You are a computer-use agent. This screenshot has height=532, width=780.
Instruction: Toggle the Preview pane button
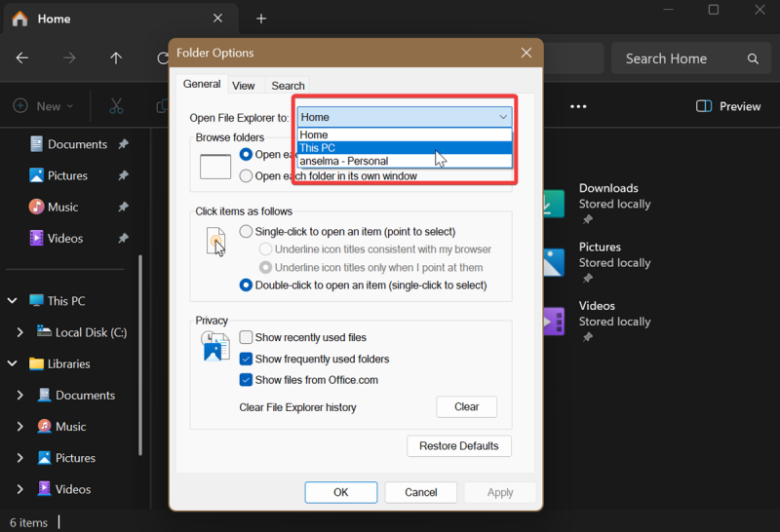point(728,106)
